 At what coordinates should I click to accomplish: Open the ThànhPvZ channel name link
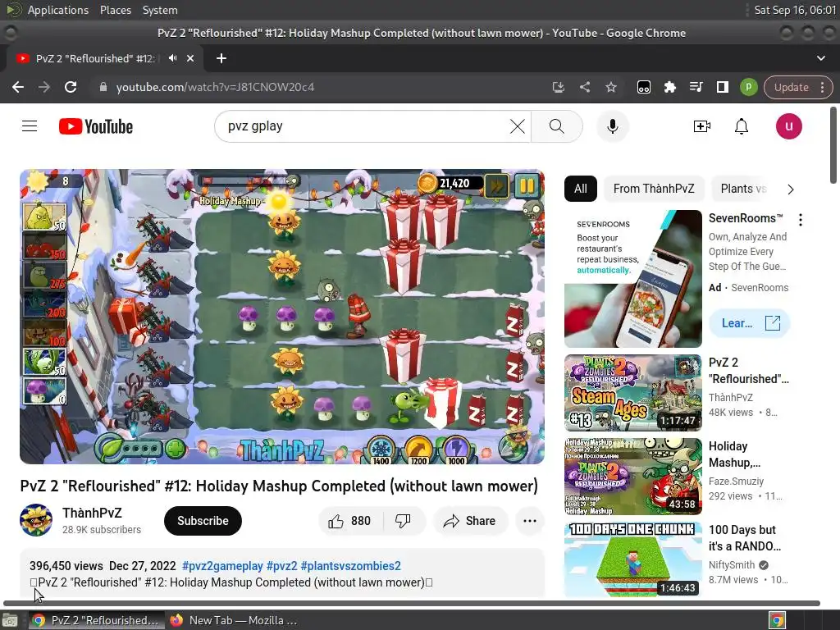click(92, 513)
